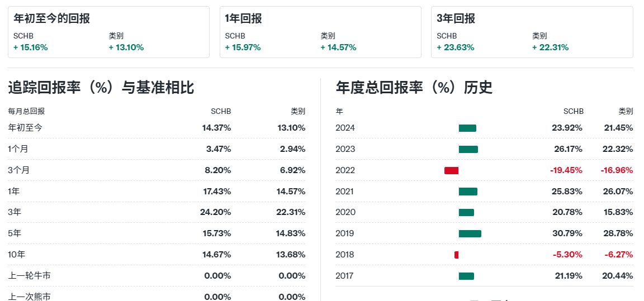644x301 pixels.
Task: Click the 2018 small red return bar
Action: (456, 255)
